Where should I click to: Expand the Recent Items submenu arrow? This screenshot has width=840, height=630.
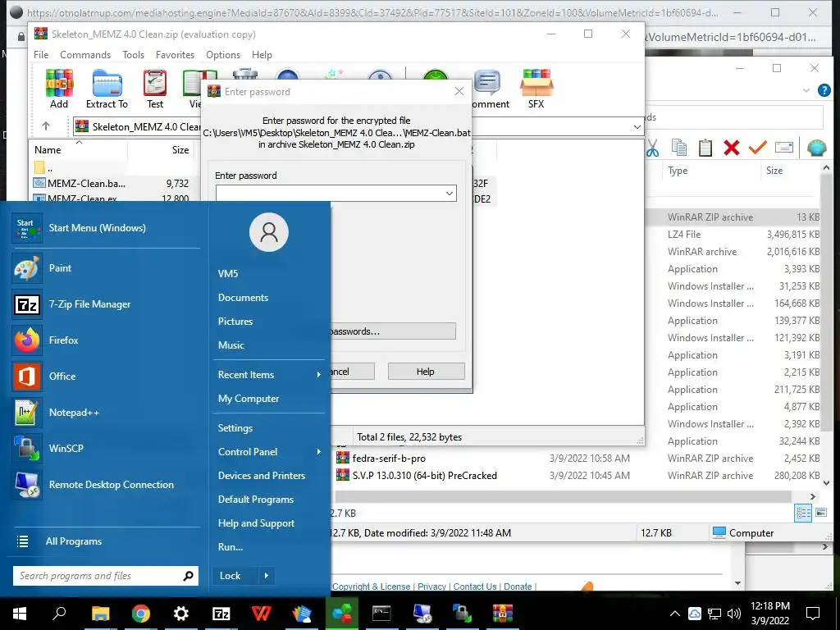[x=319, y=374]
